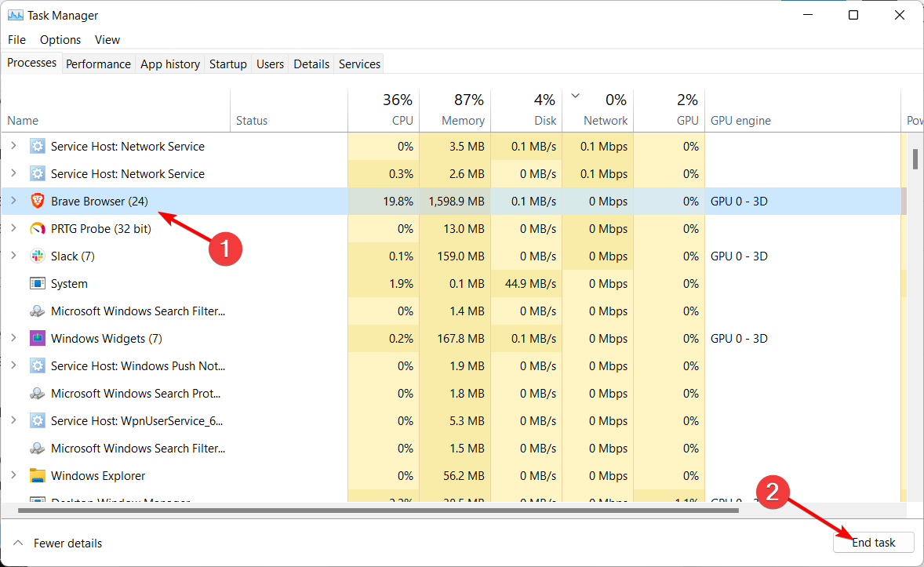This screenshot has height=567, width=924.
Task: Click the Microsoft Windows Search Protocol Host icon
Action: point(38,393)
